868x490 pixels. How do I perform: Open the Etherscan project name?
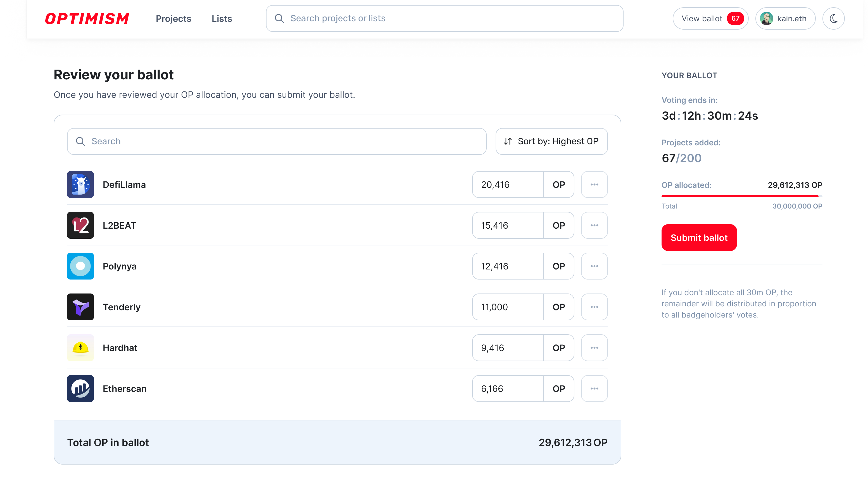(124, 389)
